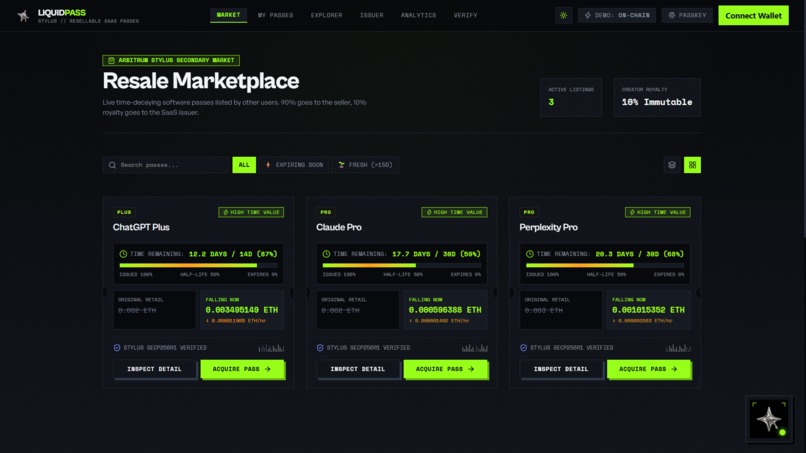Click verified shield icon on Perplexity Pro
806x453 pixels.
(523, 348)
